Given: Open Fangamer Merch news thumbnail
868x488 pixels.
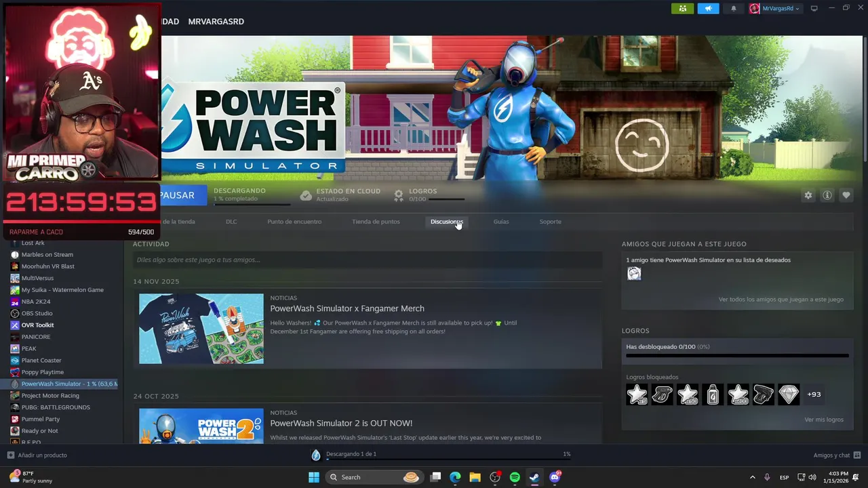Looking at the screenshot, I should (201, 329).
